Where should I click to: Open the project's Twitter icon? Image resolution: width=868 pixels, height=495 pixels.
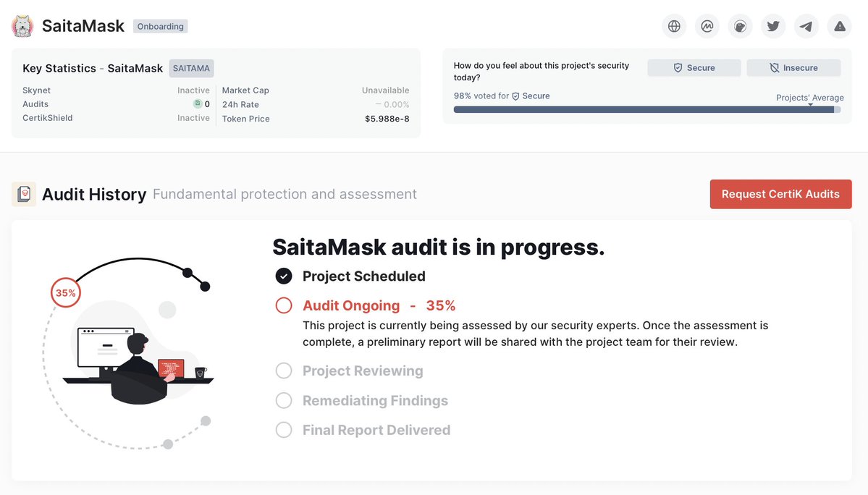click(x=773, y=26)
